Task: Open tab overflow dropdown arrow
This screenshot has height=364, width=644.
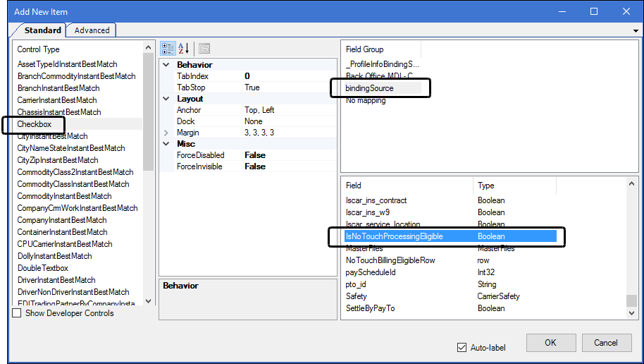Action: 636,31
